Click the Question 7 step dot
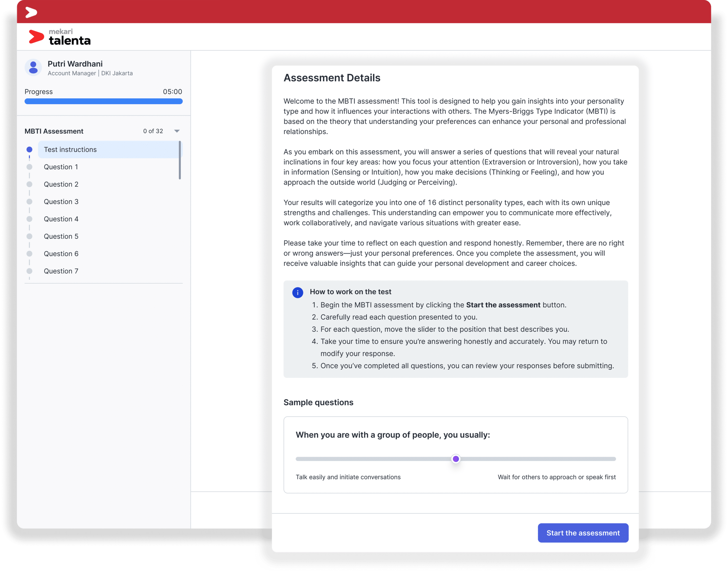This screenshot has height=571, width=728. point(29,271)
